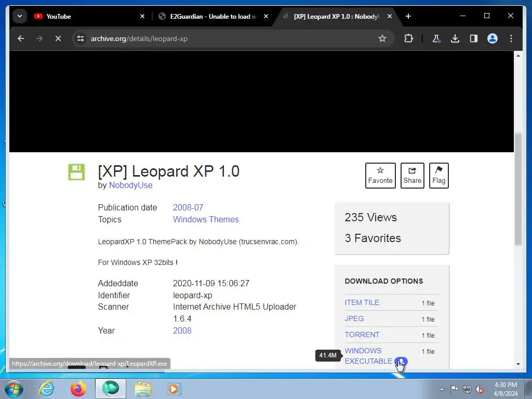
Task: Open the muted volume tray icon
Action: point(480,389)
